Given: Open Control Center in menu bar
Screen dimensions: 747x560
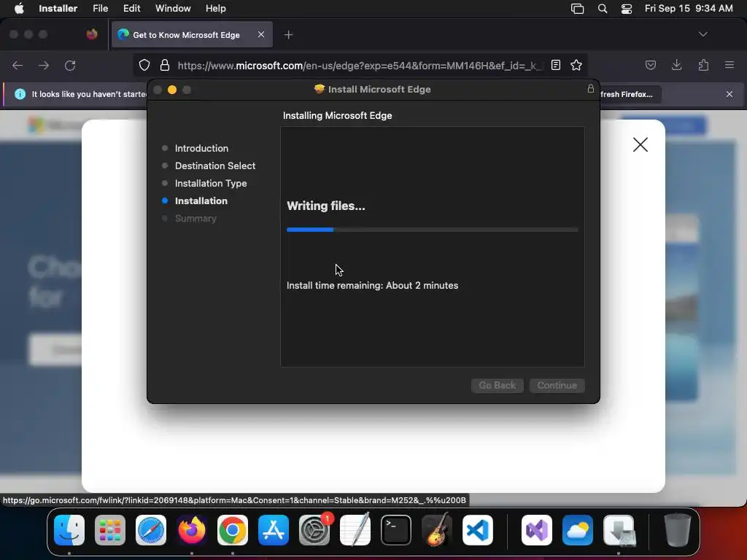Looking at the screenshot, I should [x=627, y=9].
